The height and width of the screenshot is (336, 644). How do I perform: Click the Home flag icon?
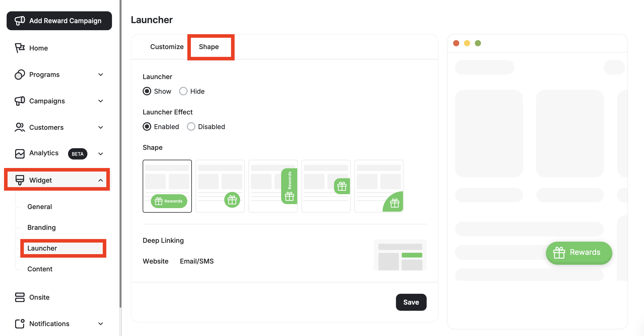[x=20, y=48]
